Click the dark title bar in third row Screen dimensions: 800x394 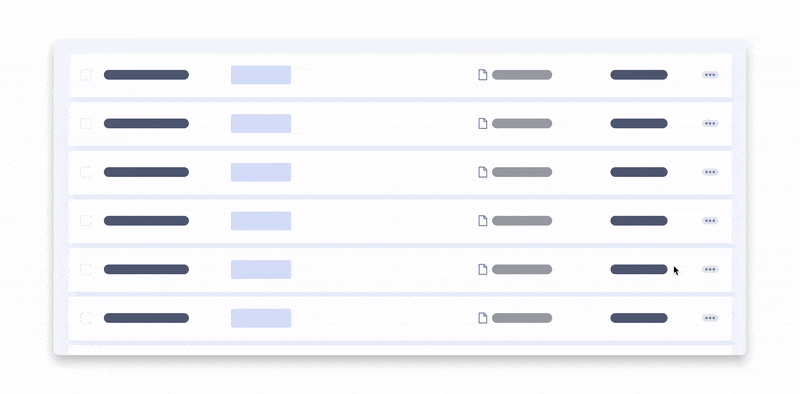coord(146,172)
